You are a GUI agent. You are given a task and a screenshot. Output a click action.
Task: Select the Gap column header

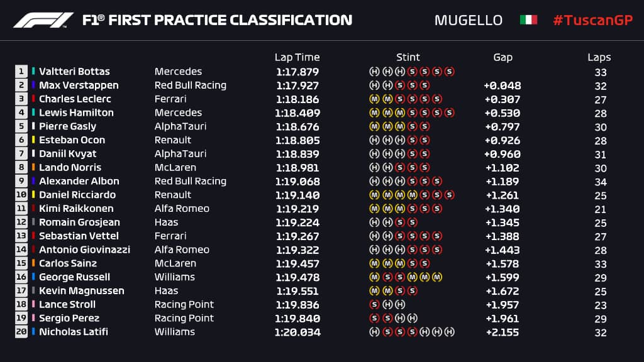click(x=502, y=57)
